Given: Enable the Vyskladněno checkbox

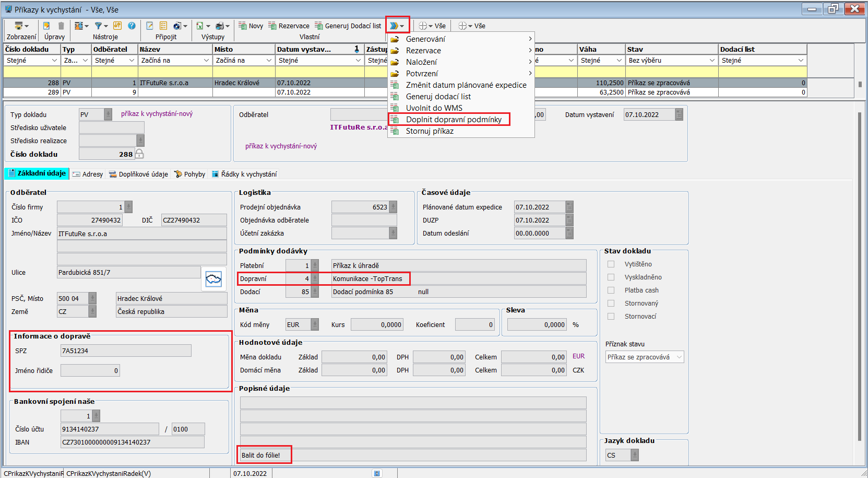Looking at the screenshot, I should point(611,277).
